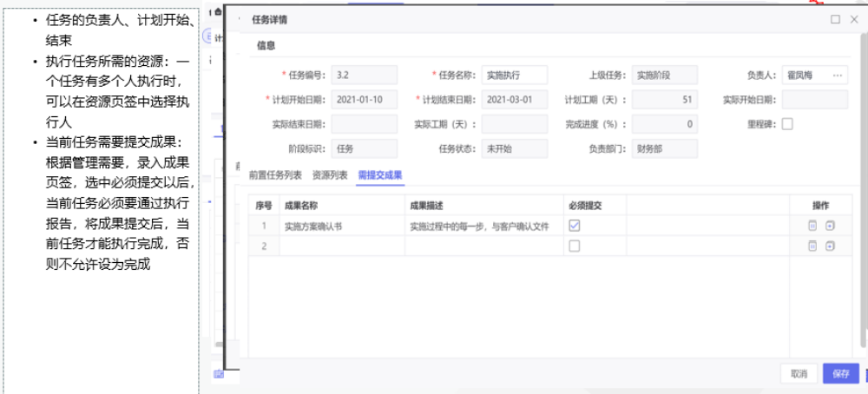Click the 信息 section heading
Image resolution: width=868 pixels, height=394 pixels.
click(x=266, y=46)
